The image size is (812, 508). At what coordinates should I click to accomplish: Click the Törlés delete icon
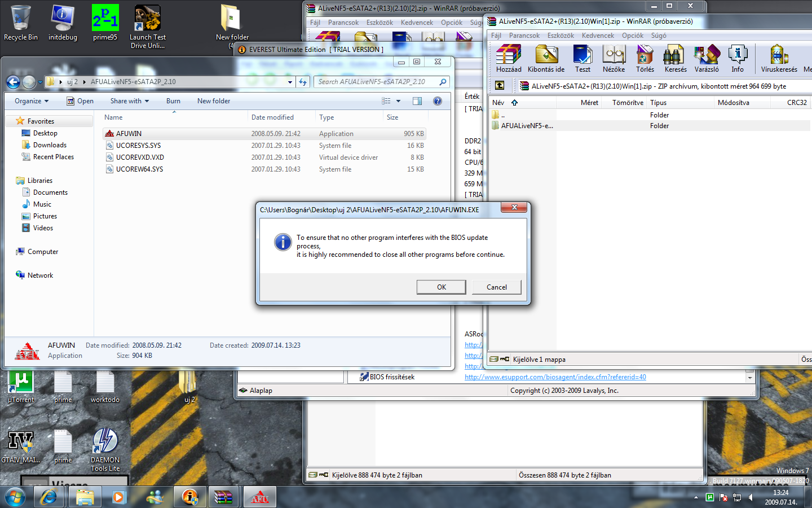tap(645, 59)
